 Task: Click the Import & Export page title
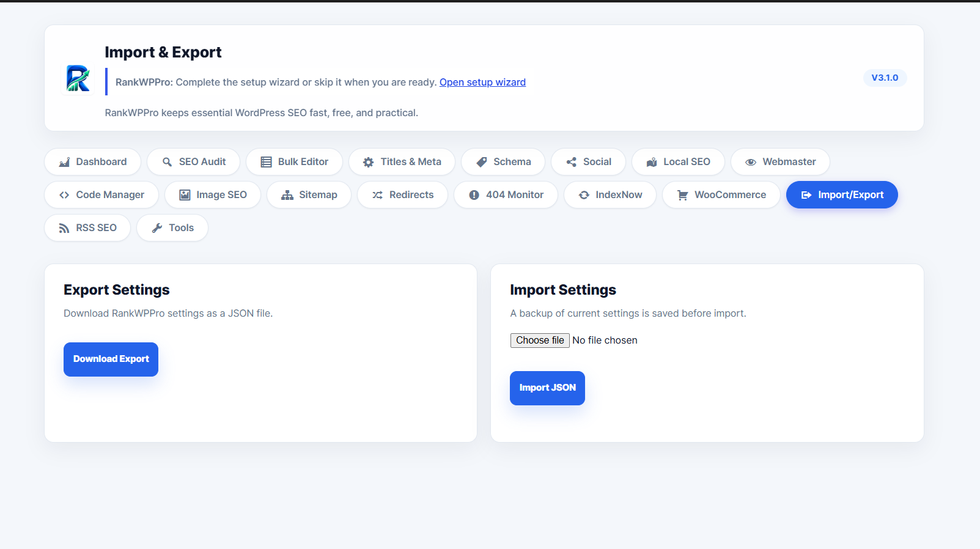coord(163,52)
